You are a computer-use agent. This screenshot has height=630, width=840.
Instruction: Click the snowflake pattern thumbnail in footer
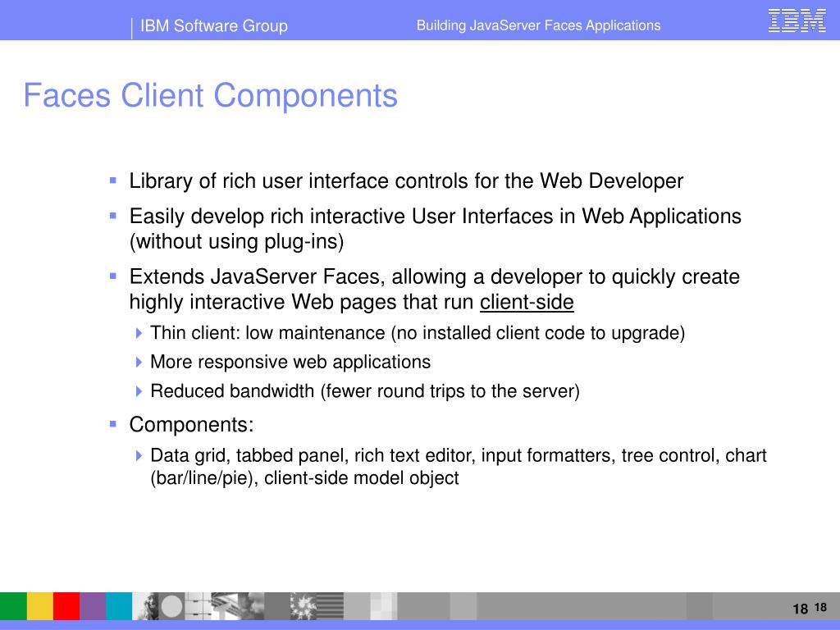coord(304,606)
